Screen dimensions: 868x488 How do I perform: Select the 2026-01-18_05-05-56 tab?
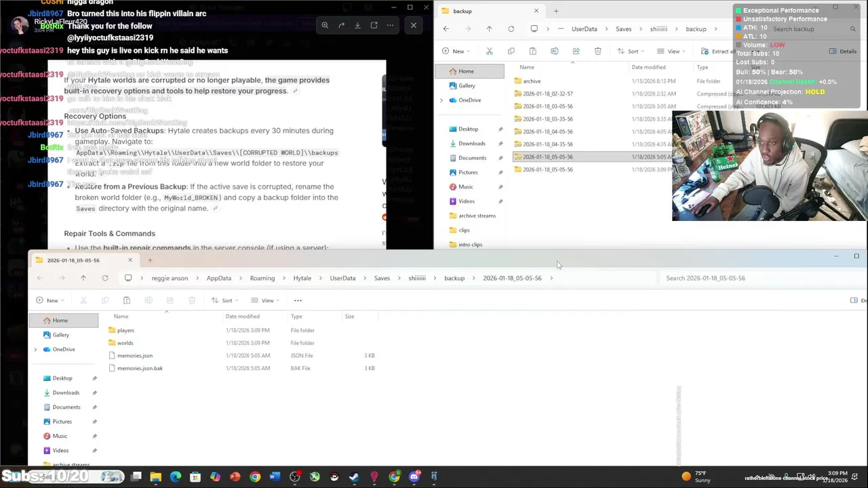pyautogui.click(x=83, y=260)
